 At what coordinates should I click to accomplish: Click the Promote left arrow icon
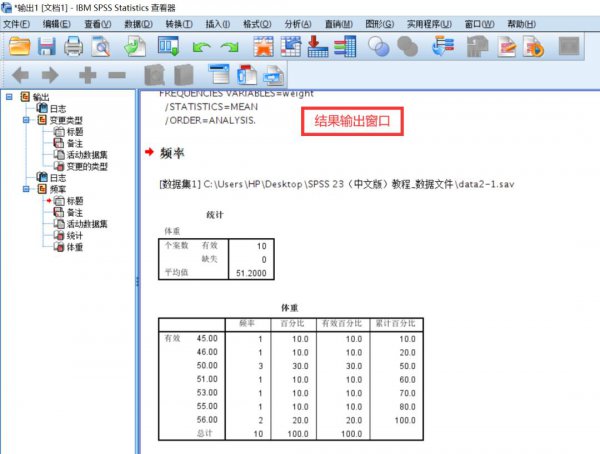[x=20, y=75]
